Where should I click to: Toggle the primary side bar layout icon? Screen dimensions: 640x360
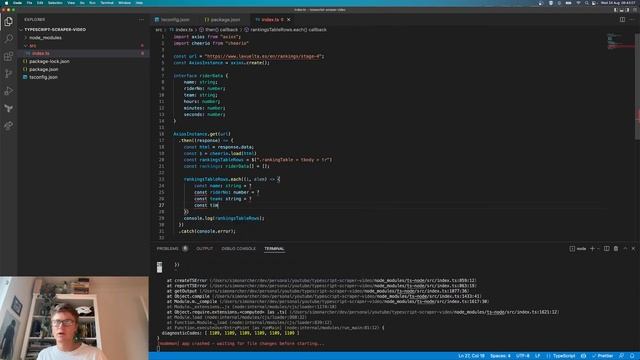pos(616,10)
